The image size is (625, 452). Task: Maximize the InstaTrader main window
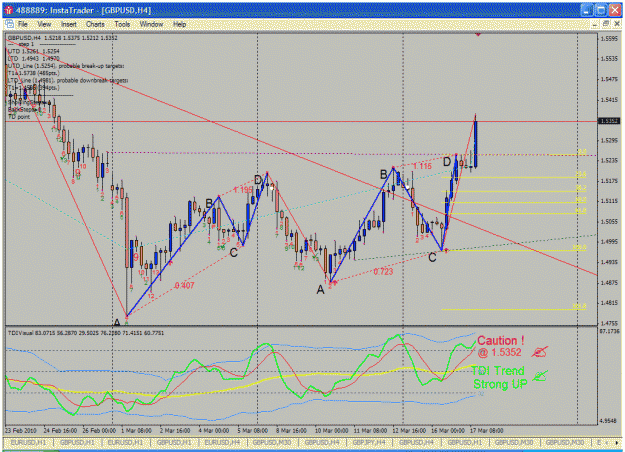601,10
